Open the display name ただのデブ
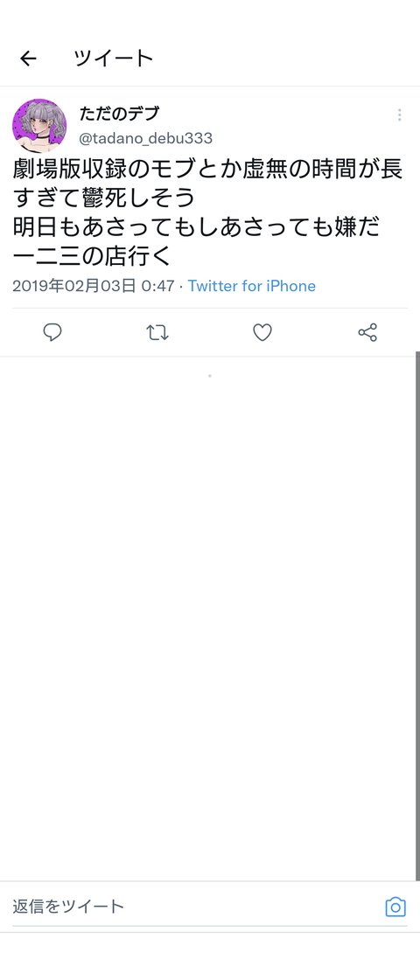This screenshot has height=980, width=420. [120, 114]
